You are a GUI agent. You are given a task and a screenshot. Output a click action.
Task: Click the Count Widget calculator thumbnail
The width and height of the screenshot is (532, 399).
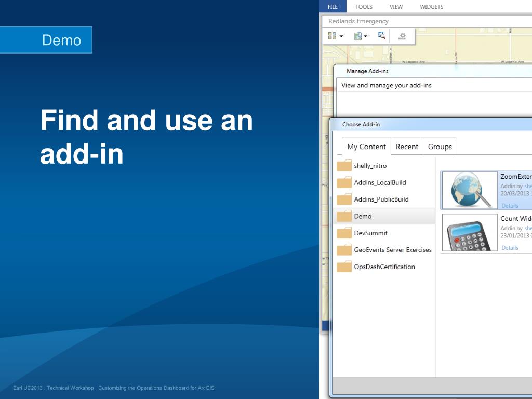(x=470, y=232)
